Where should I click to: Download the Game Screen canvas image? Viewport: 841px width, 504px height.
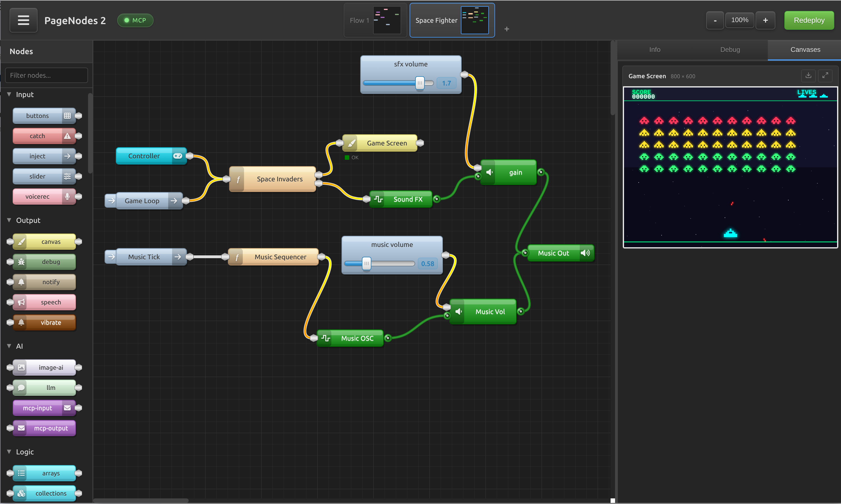(809, 76)
